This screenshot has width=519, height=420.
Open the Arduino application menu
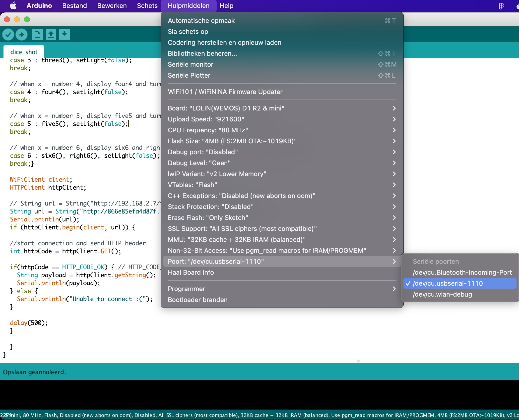click(x=39, y=6)
